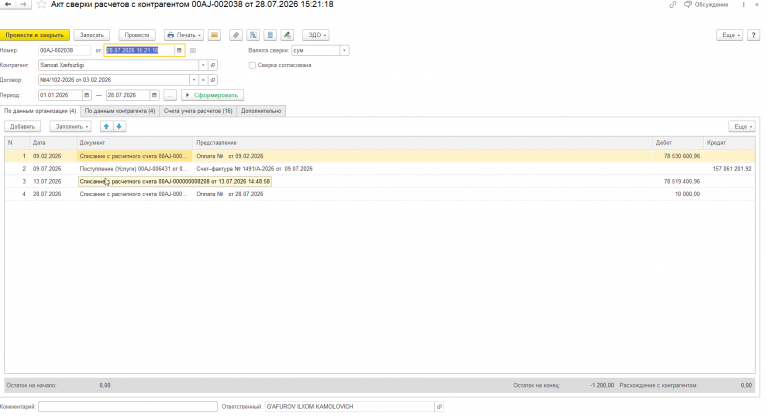Image resolution: width=768 pixels, height=416 pixels.
Task: Click the period start date field 01.01.2026
Action: coord(60,95)
